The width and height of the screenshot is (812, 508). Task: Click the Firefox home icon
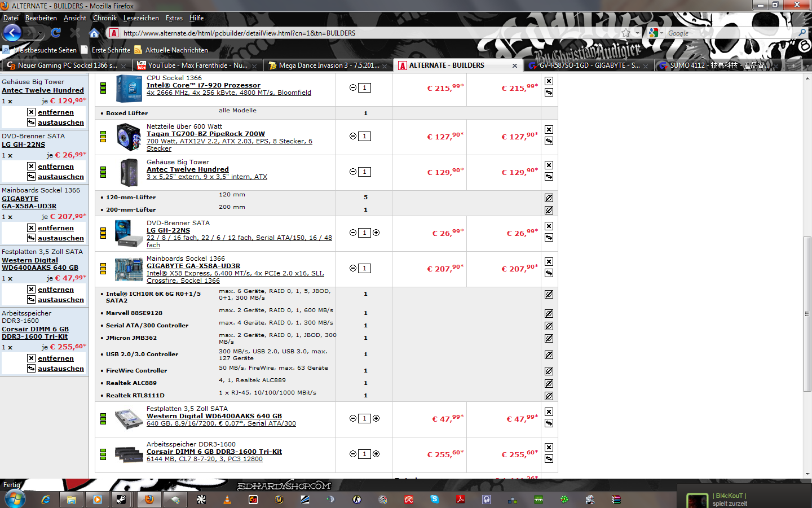click(x=94, y=33)
